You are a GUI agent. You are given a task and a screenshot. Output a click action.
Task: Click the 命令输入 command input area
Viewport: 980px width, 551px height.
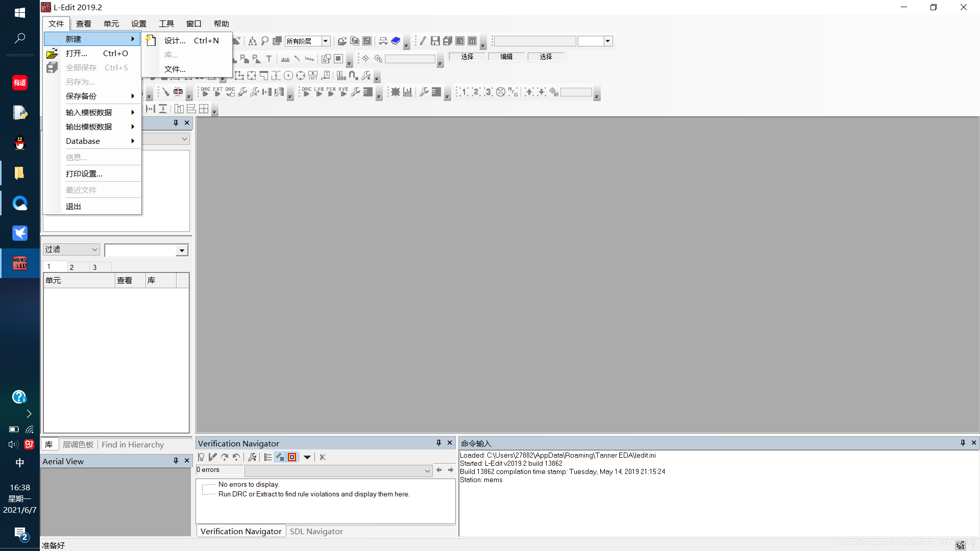[x=715, y=505]
